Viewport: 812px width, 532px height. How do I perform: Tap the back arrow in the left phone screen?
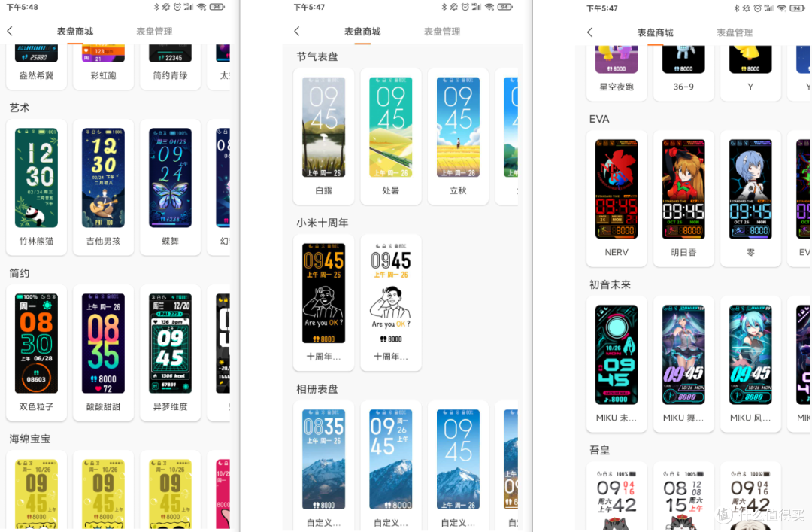pyautogui.click(x=10, y=31)
